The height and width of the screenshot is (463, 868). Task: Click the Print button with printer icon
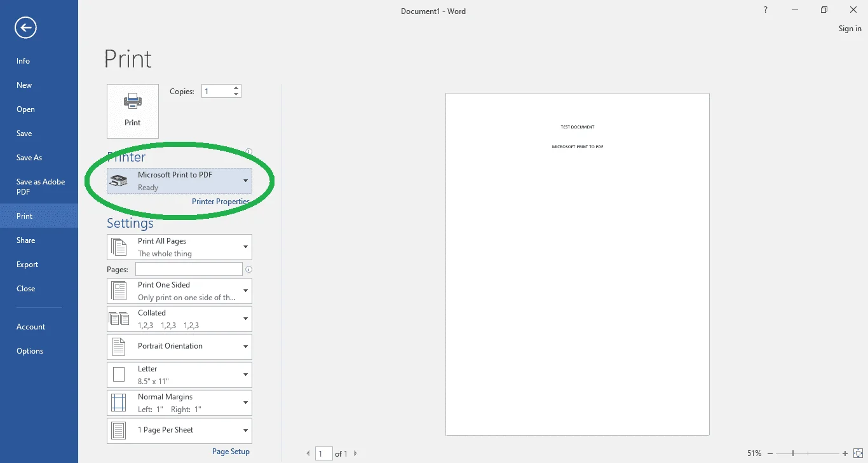pyautogui.click(x=133, y=111)
